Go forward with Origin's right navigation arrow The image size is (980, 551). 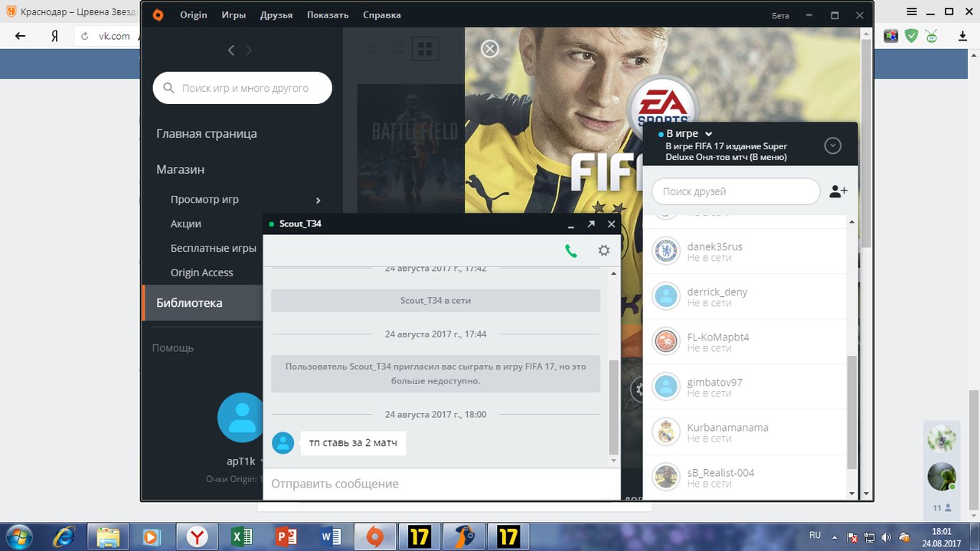point(248,51)
